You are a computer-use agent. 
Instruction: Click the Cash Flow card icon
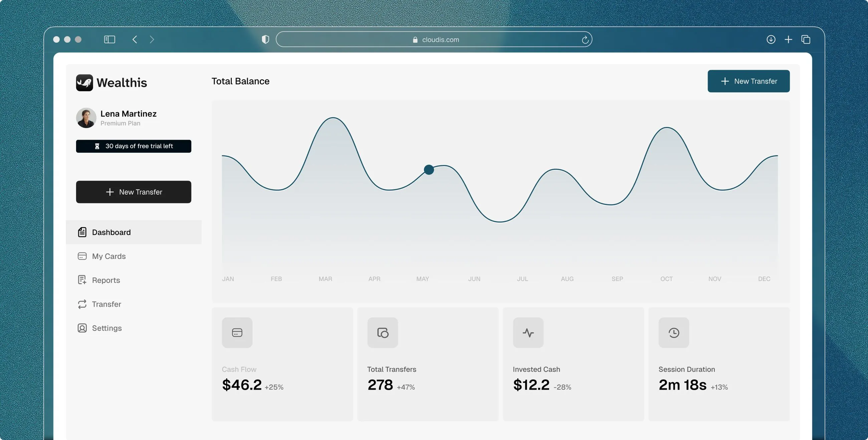[x=237, y=333]
